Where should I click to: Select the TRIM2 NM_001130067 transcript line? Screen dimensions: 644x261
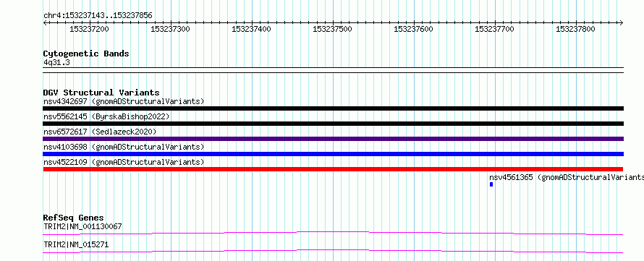pyautogui.click(x=333, y=233)
